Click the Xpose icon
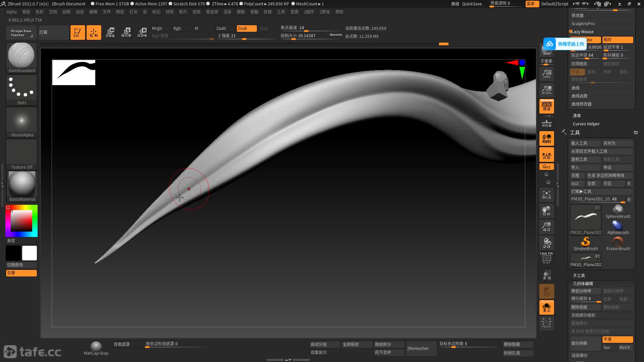Screen dimensions: 644x362 (x=546, y=323)
